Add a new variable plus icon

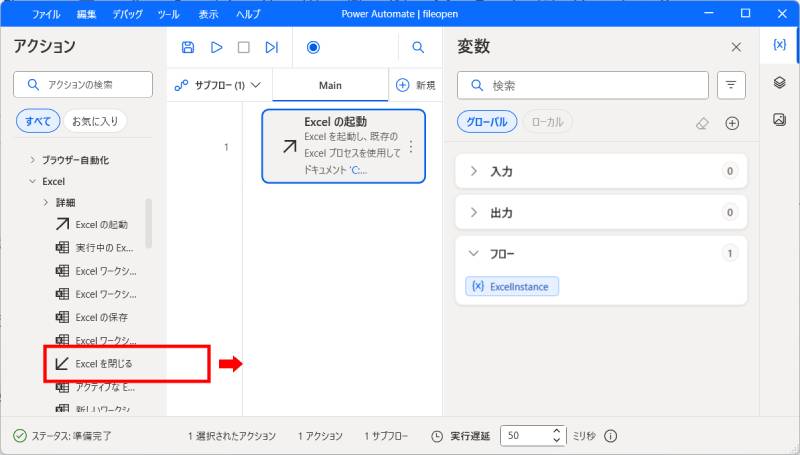(732, 123)
